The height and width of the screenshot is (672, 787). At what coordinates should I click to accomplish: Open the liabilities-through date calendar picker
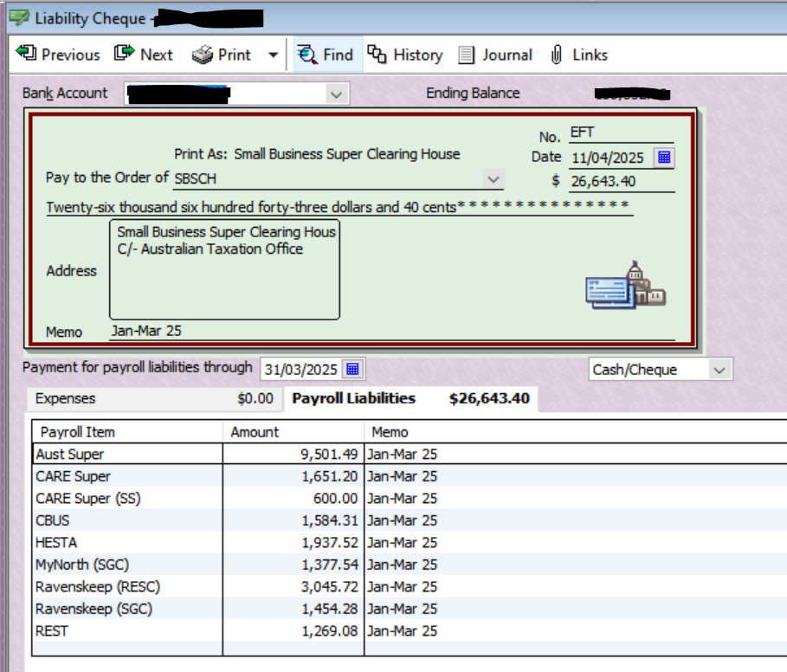[x=353, y=370]
